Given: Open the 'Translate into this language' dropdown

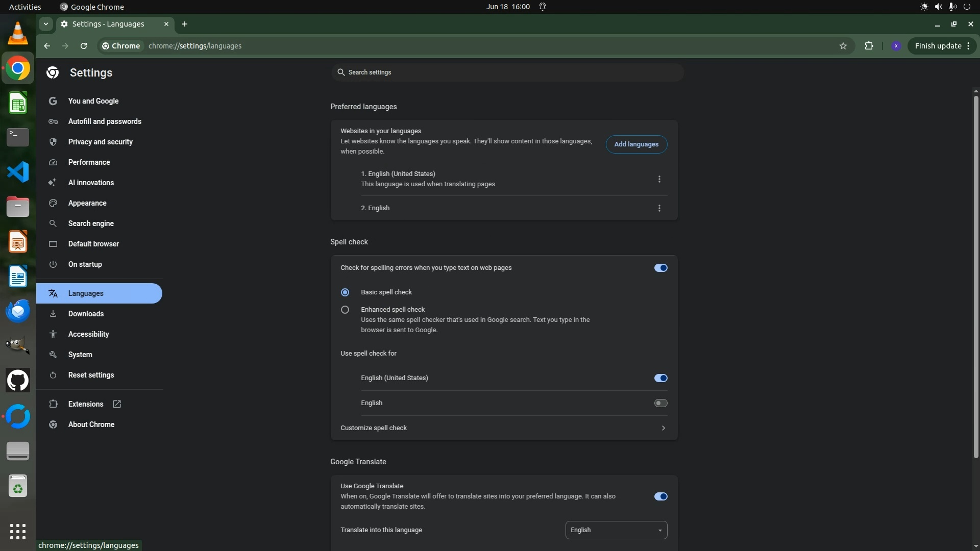Looking at the screenshot, I should [616, 530].
